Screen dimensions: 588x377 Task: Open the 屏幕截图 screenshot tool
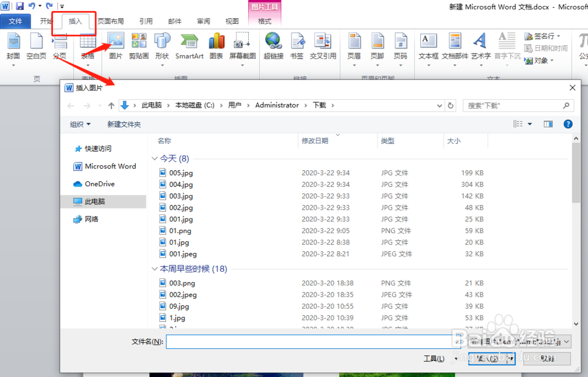click(242, 49)
